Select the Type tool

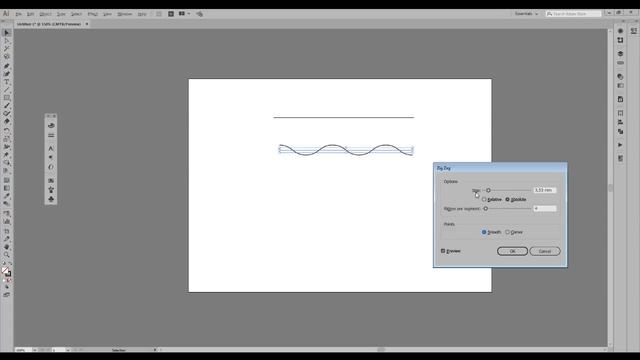point(7,82)
